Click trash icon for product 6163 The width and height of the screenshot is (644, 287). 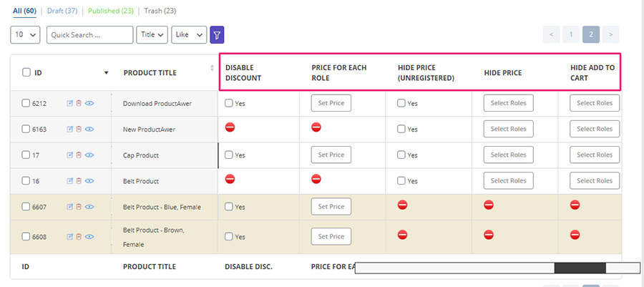click(79, 130)
